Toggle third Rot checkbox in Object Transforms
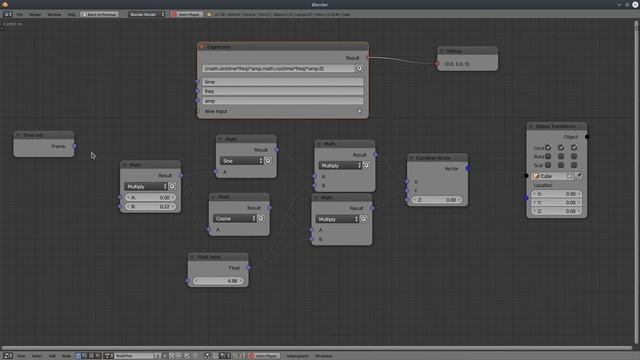640x360 pixels. point(574,156)
